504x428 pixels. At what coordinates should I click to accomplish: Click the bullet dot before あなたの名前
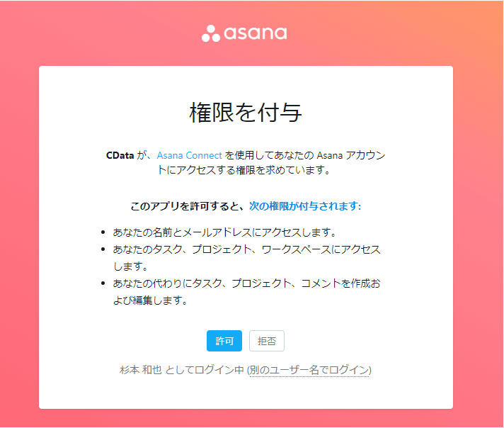(x=103, y=232)
